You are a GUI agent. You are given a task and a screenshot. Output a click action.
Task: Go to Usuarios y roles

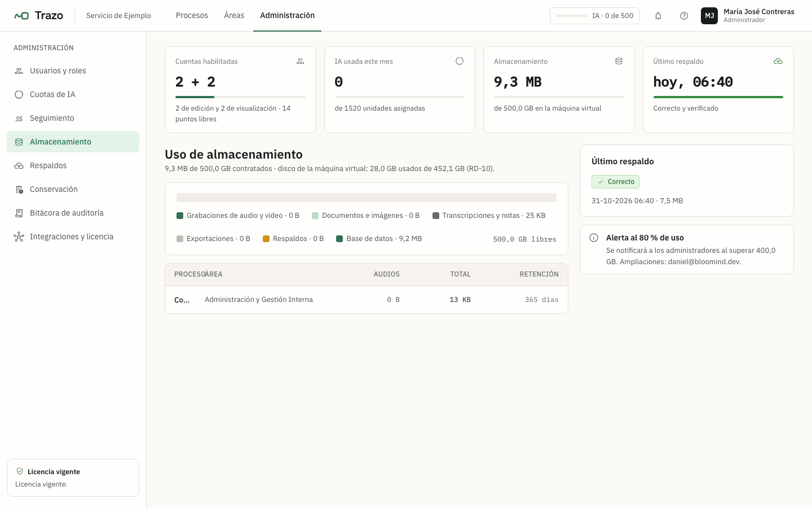tap(73, 71)
